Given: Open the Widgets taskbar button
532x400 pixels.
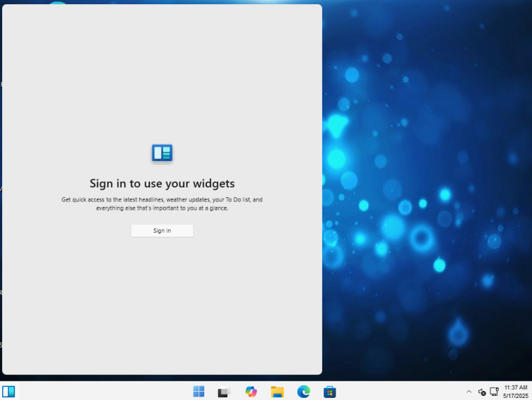Looking at the screenshot, I should click(x=8, y=392).
